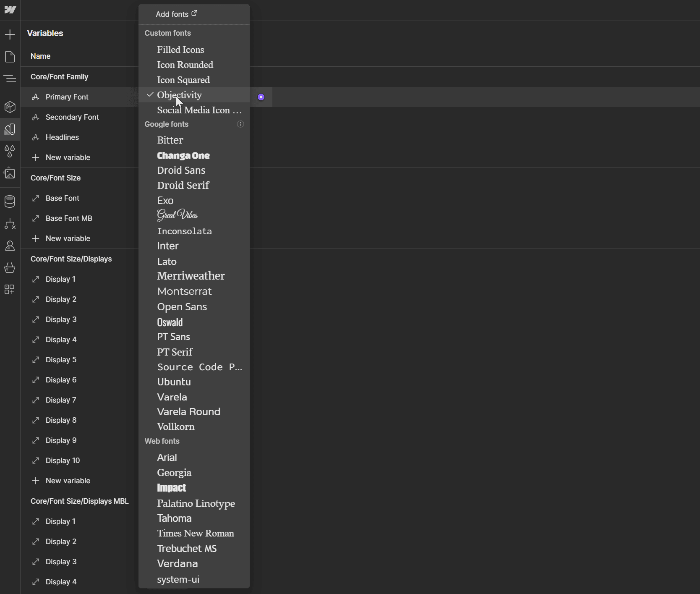Choose Palatino Linotype web font
This screenshot has width=700, height=594.
pyautogui.click(x=194, y=503)
